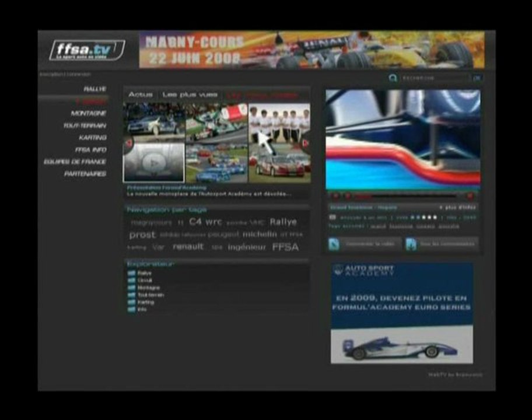Open the Présentation Formul'Academy title link
This screenshot has width=532, height=420.
pyautogui.click(x=167, y=187)
